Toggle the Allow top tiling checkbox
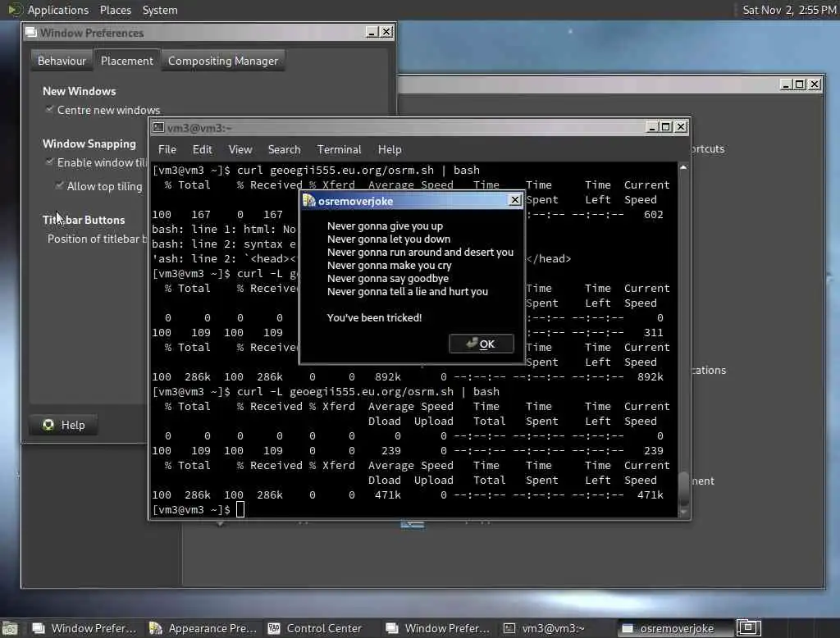Screen dimensions: 840x638 click(x=59, y=186)
